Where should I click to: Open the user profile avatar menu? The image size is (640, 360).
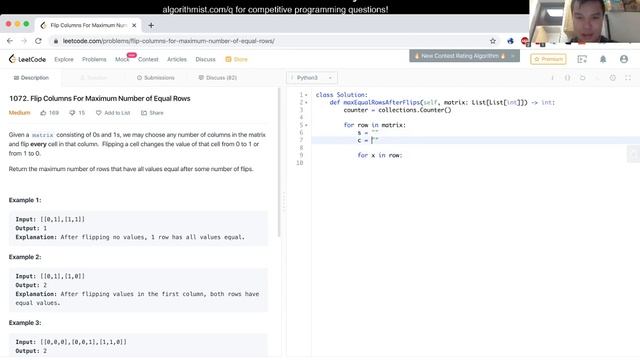coord(624,59)
